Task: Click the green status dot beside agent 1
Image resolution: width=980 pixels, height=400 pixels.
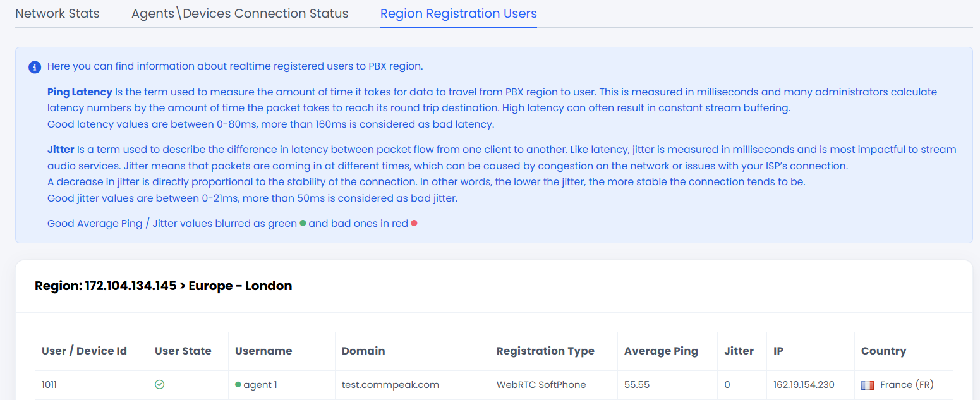Action: coord(238,384)
